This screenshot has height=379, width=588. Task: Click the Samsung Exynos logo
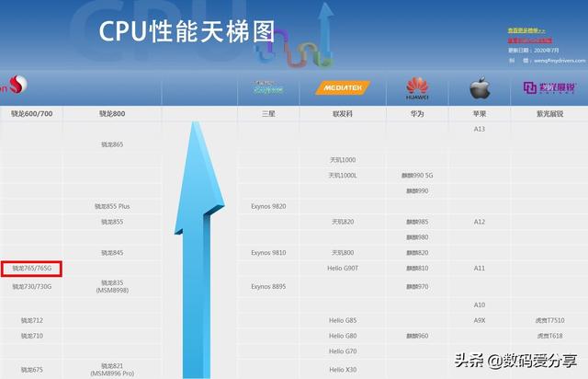[x=267, y=87]
